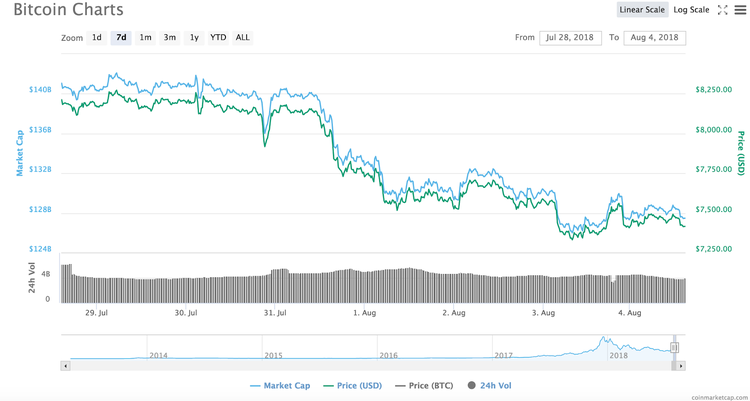
Task: Click the Price (USD) axis title
Action: coord(741,153)
